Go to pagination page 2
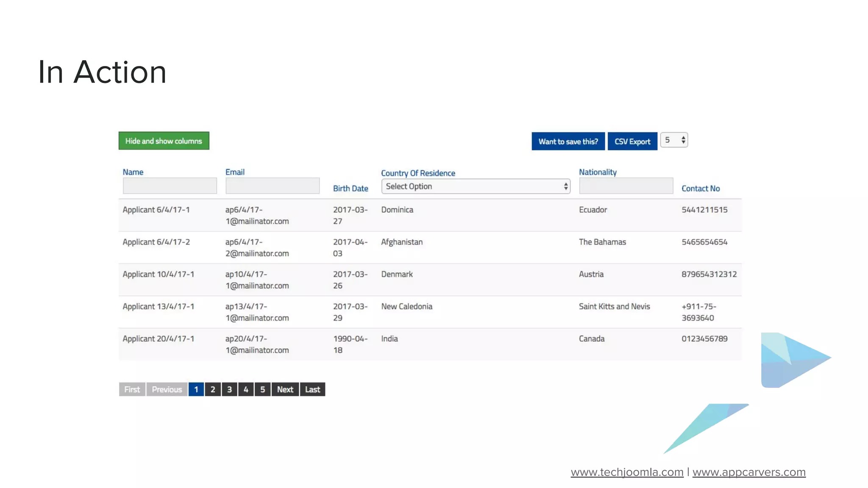The height and width of the screenshot is (488, 868). [x=213, y=389]
